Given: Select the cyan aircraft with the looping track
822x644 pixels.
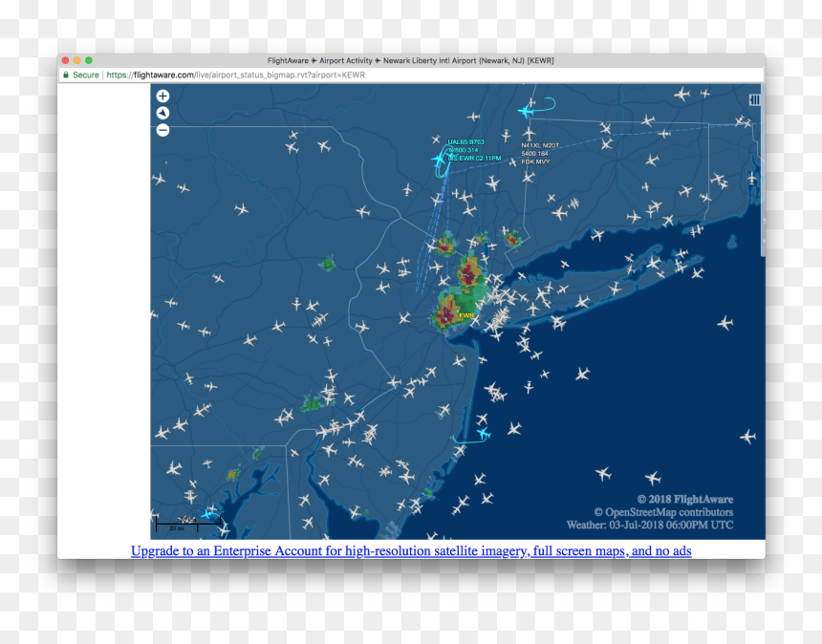Looking at the screenshot, I should pyautogui.click(x=526, y=111).
